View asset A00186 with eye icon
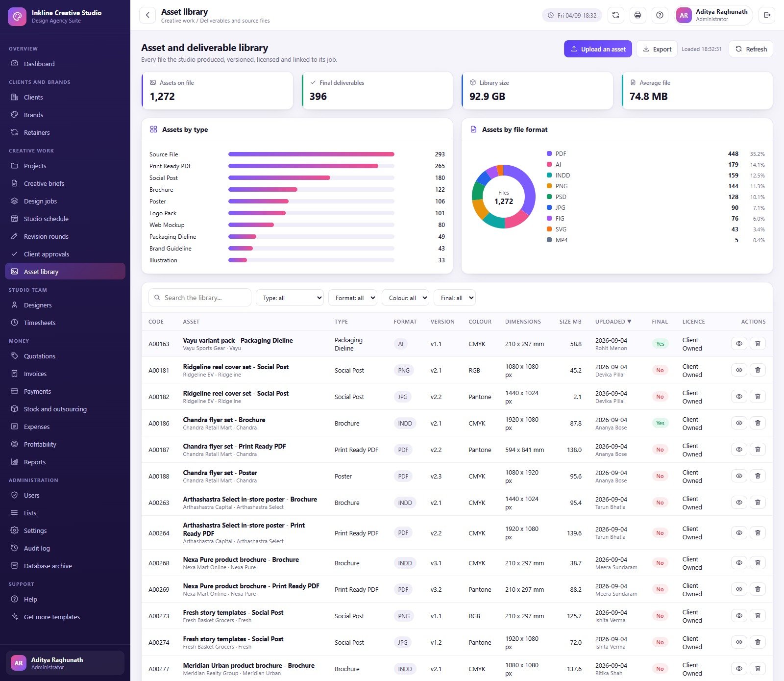Viewport: 784px width, 681px height. (x=739, y=423)
